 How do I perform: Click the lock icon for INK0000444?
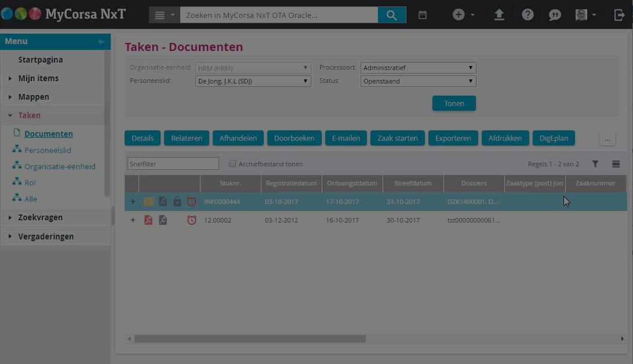coord(177,201)
